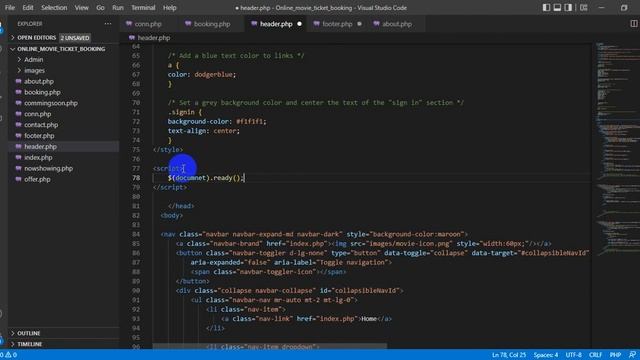Open the Edit menu
Image resolution: width=640 pixels, height=360 pixels.
28,8
